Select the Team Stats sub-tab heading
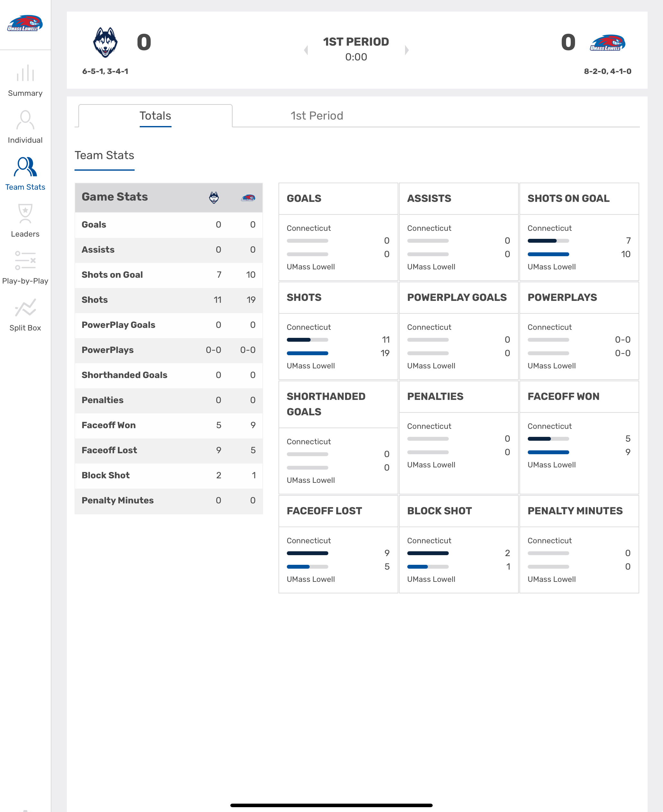 tap(104, 156)
